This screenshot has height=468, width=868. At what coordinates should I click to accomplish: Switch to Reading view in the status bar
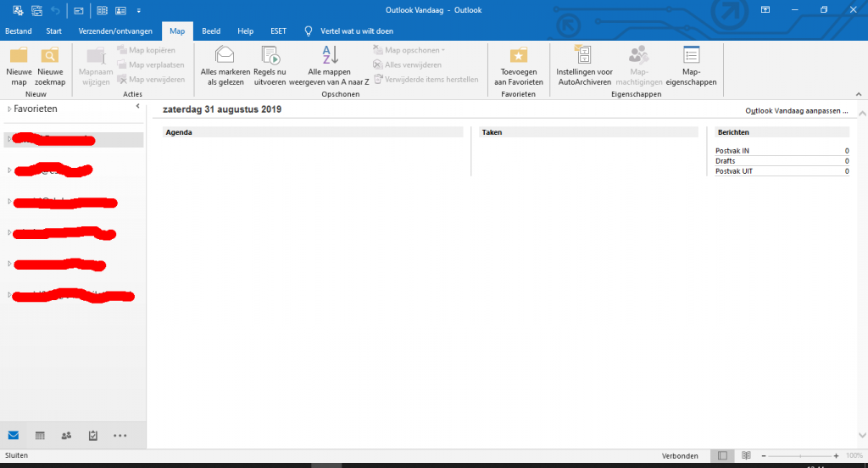pos(746,455)
